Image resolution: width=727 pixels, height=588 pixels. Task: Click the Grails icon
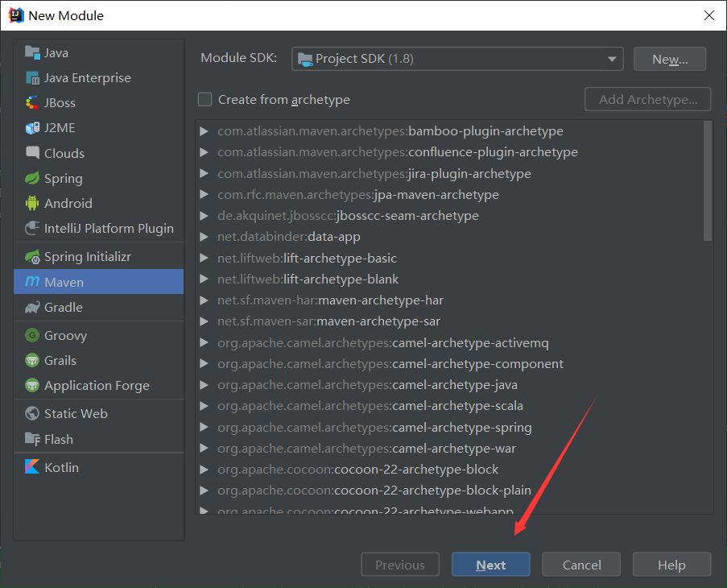[x=32, y=360]
